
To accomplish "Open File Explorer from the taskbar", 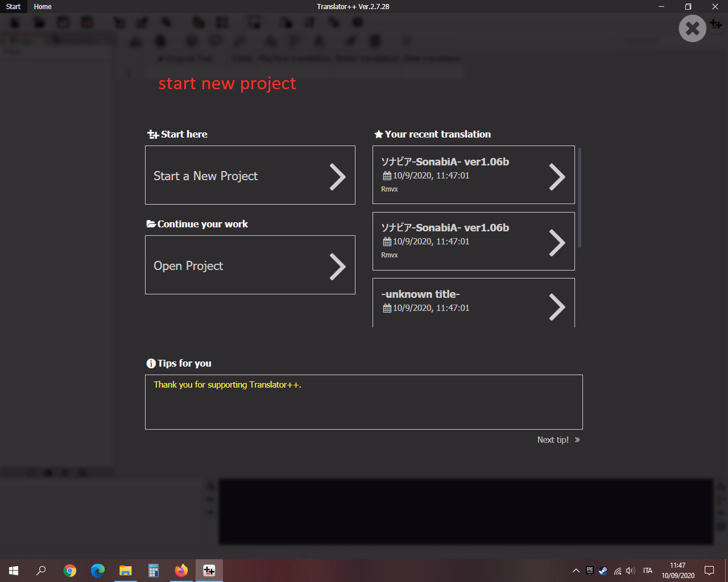I will 126,571.
